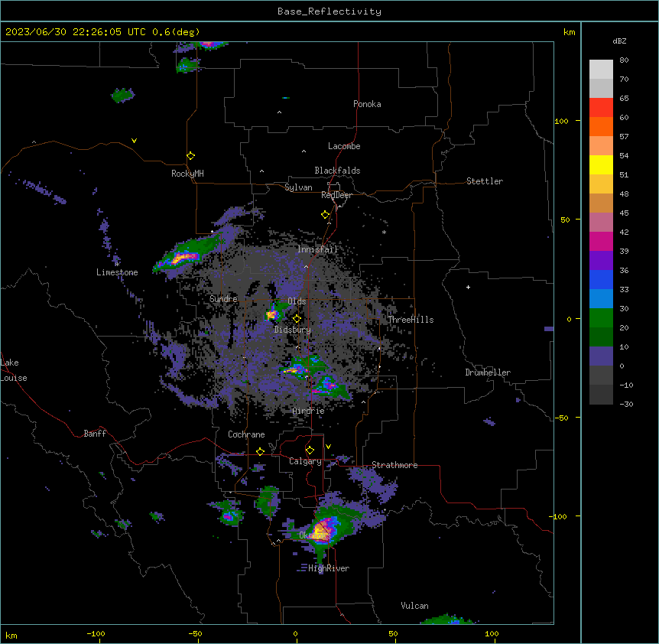This screenshot has width=659, height=644.
Task: Click the asterisk marker east of Innisfail
Action: [384, 232]
